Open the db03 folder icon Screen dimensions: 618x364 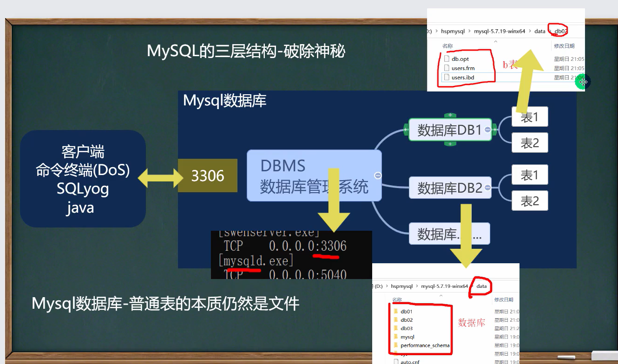[x=395, y=328]
